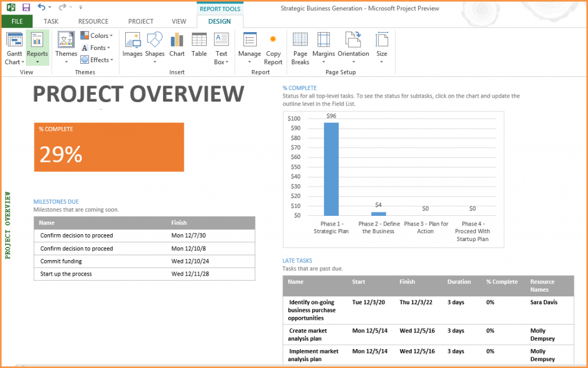
Task: Switch to the RESOURCE tab
Action: (x=93, y=21)
